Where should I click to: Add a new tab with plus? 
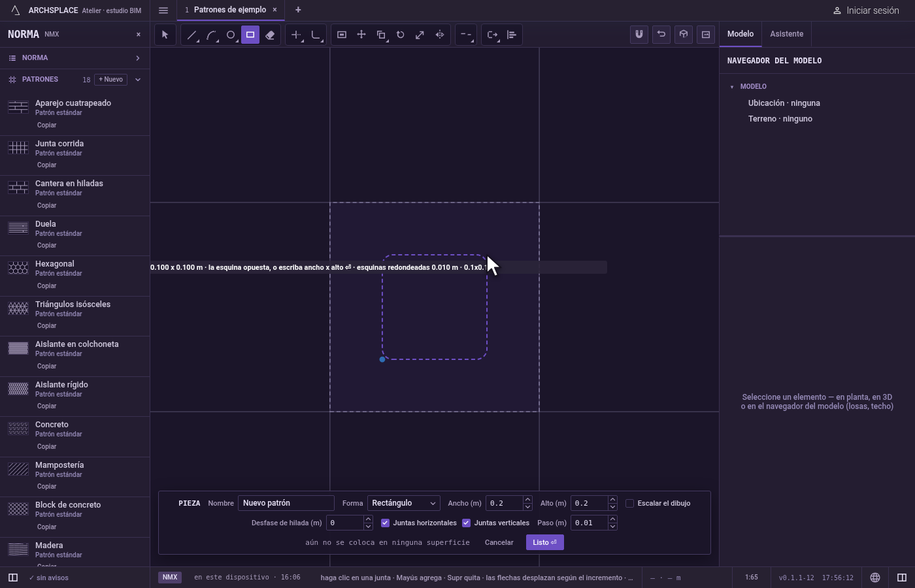[298, 10]
